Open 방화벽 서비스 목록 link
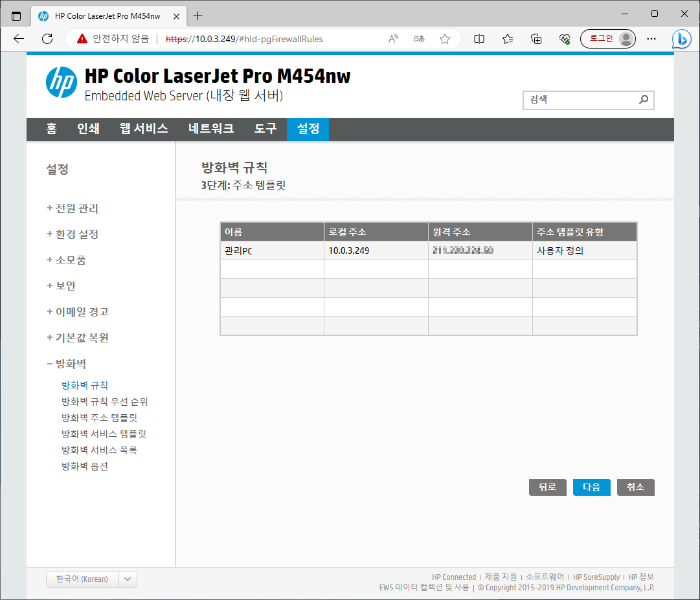 click(x=100, y=450)
